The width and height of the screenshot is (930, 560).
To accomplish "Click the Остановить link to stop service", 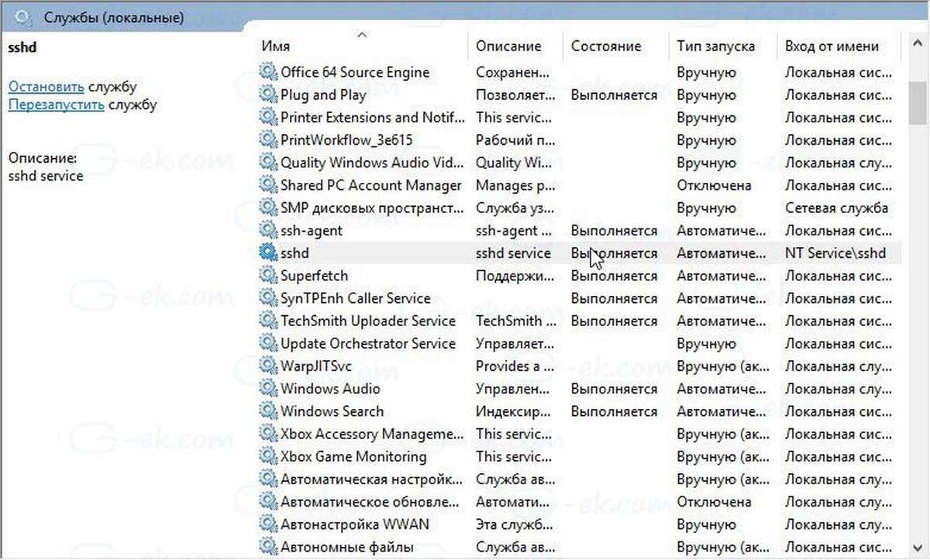I will [x=46, y=87].
